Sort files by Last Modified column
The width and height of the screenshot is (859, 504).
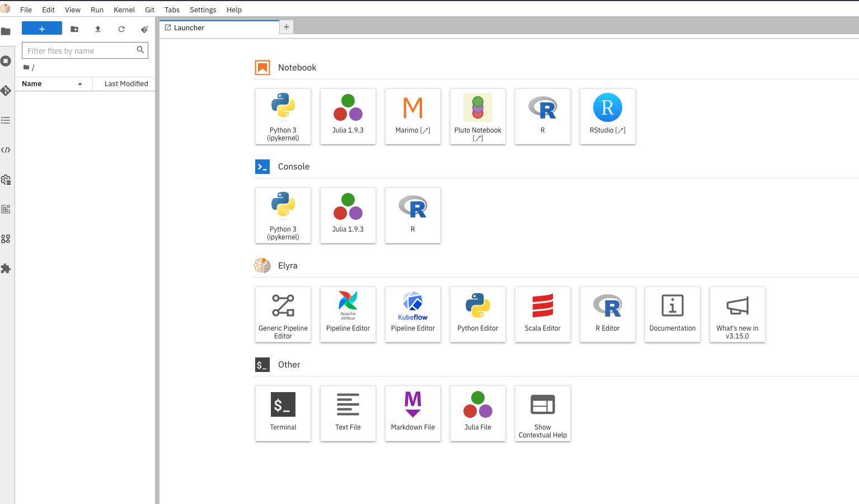(x=124, y=84)
